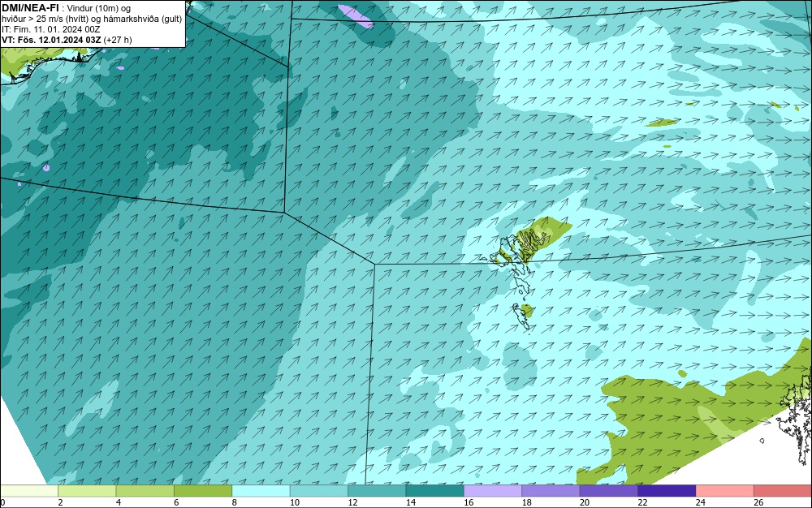
Task: Click the legend scale value 4
Action: point(119,502)
